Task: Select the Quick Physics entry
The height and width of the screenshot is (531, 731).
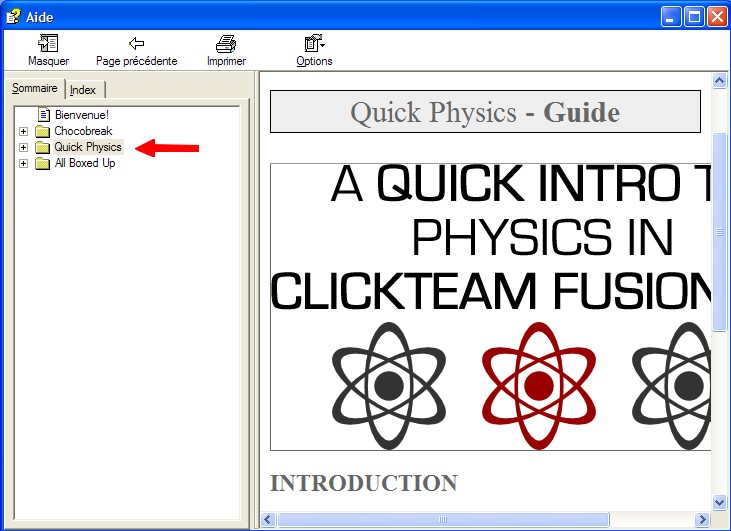Action: coord(88,147)
